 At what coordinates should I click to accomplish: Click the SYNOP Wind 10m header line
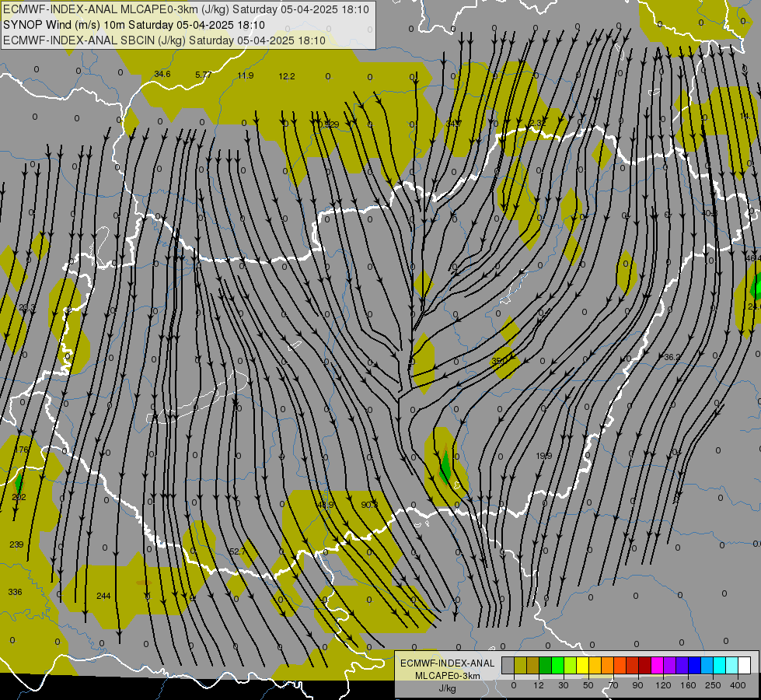click(x=134, y=25)
